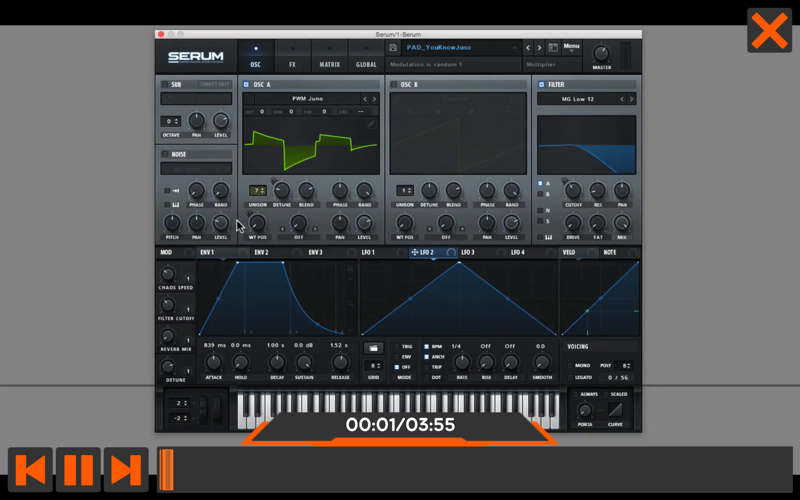Click the PORTA knob
The width and height of the screenshot is (800, 500).
585,410
